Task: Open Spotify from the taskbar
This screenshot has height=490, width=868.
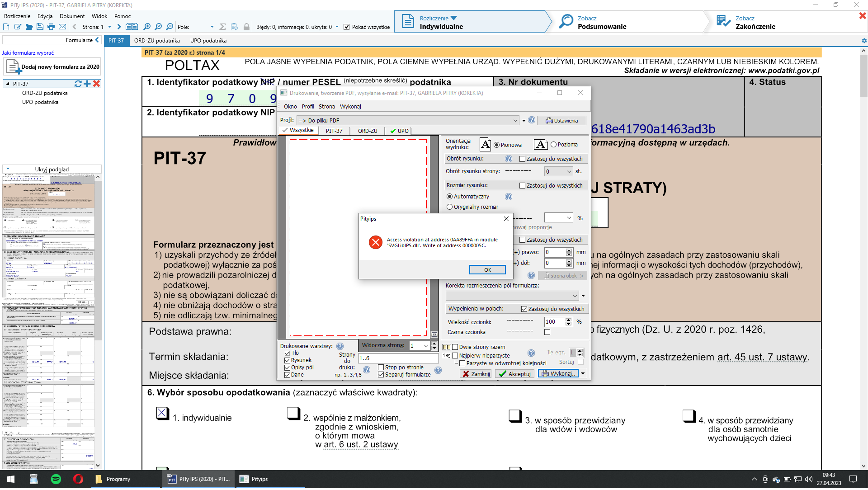Action: coord(56,480)
